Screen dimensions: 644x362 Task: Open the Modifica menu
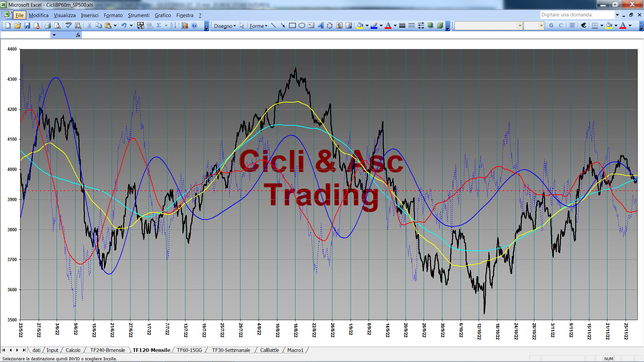(x=39, y=15)
